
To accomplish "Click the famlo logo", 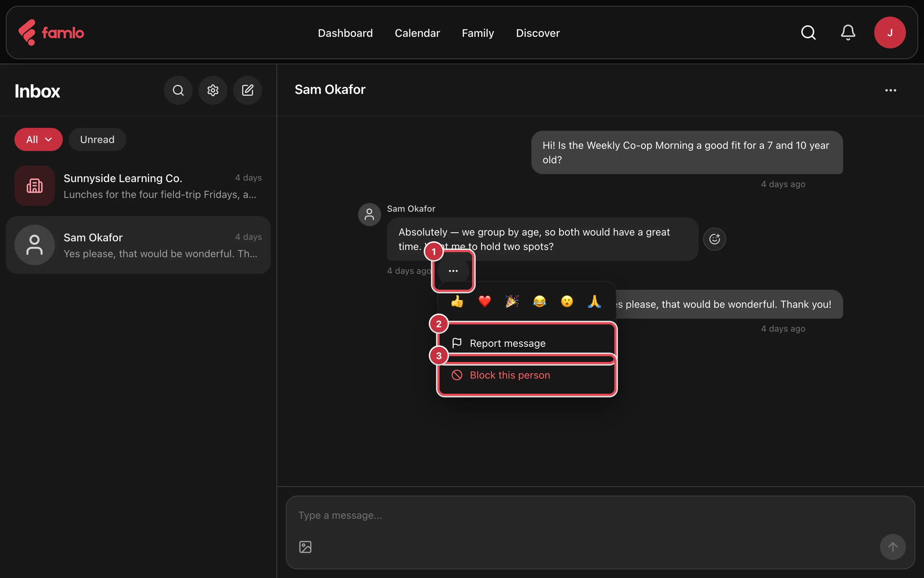I will 51,33.
